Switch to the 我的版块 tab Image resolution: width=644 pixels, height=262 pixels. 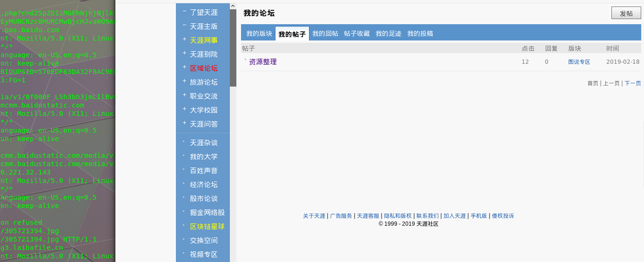(259, 34)
